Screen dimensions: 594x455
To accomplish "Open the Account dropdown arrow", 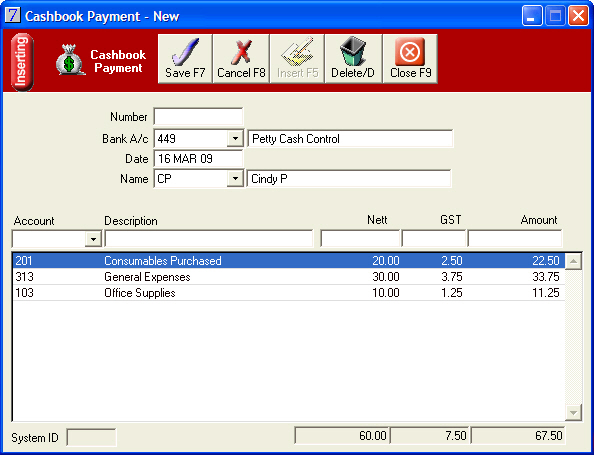I will click(x=93, y=239).
